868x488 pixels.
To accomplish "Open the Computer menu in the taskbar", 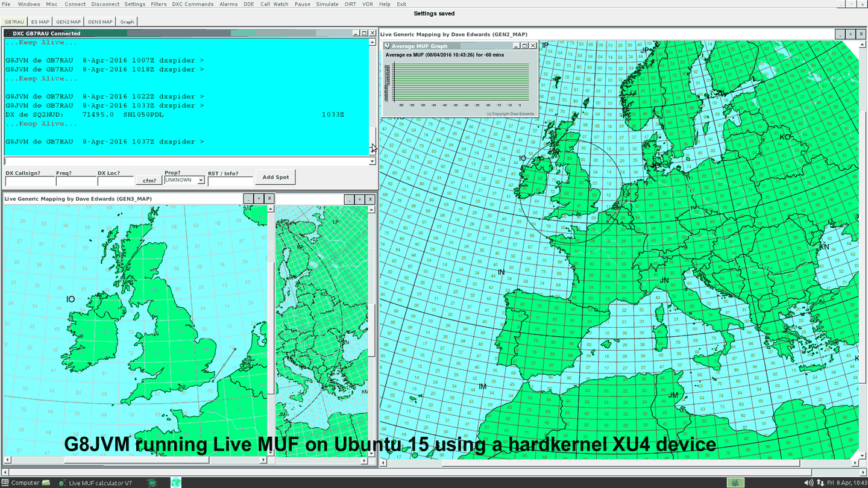I will (x=21, y=483).
